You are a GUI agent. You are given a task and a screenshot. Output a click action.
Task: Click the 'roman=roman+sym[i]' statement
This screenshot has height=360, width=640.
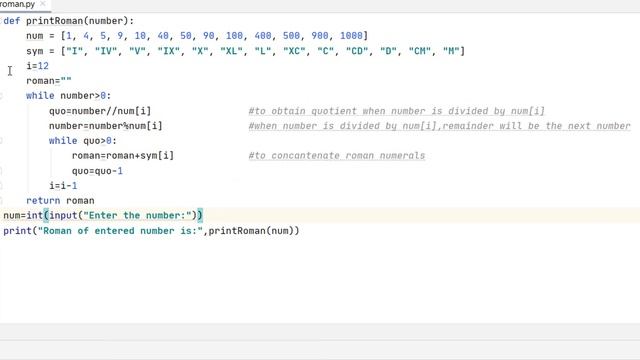(x=123, y=156)
